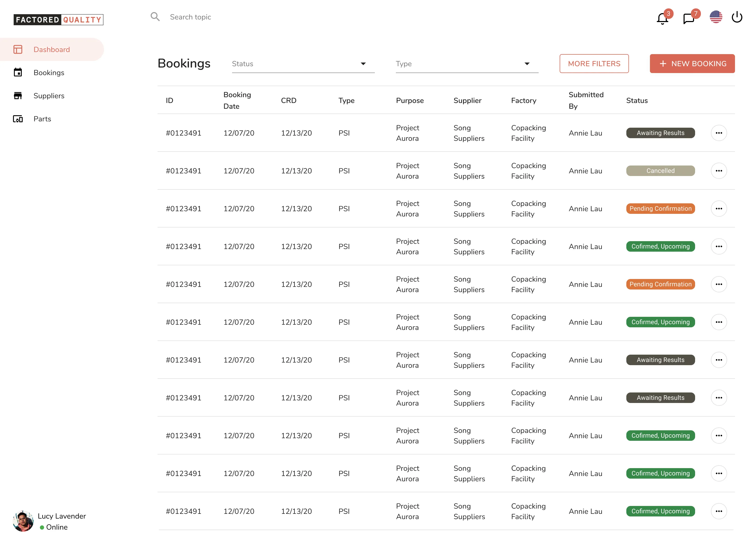
Task: Open three-dot menu on first Awaiting Results row
Action: [719, 133]
